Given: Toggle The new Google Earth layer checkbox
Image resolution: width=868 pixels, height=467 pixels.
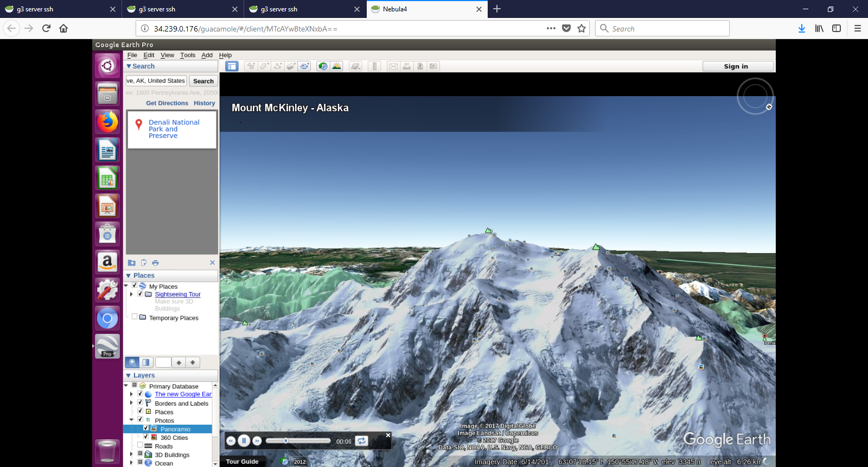Looking at the screenshot, I should coord(140,394).
